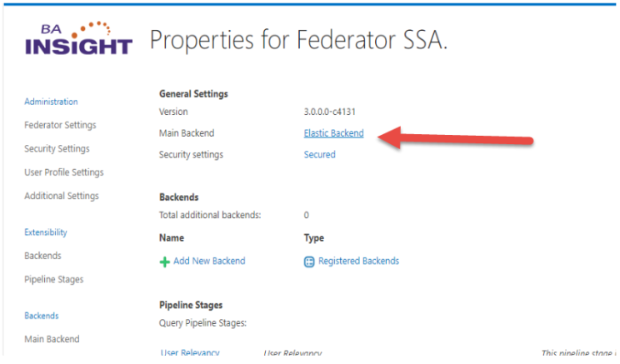The width and height of the screenshot is (620, 364).
Task: Click the Add New Backend link
Action: click(209, 262)
